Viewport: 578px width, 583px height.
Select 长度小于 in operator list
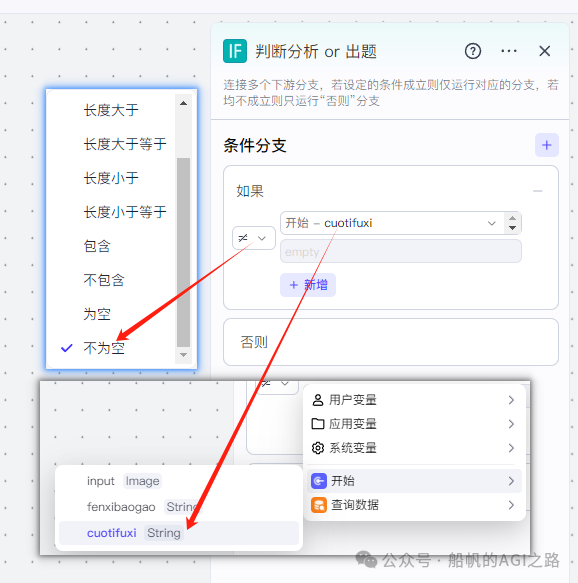pos(111,178)
